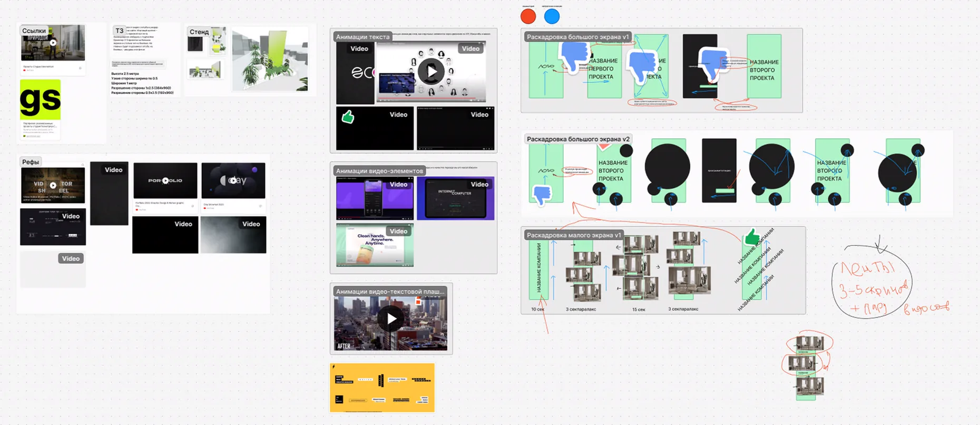Pick the blue circle at the board top
This screenshot has width=980, height=425.
(x=552, y=16)
